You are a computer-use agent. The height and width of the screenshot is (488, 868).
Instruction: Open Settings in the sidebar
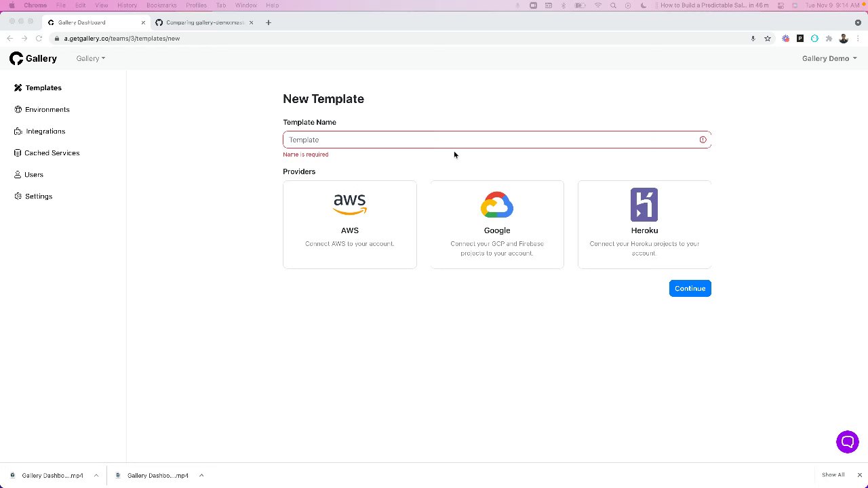(33, 196)
